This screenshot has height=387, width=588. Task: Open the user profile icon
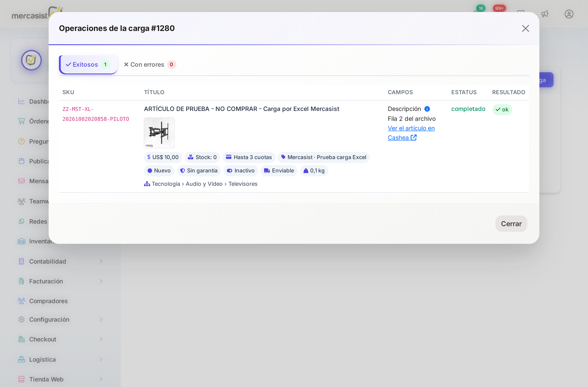[569, 14]
